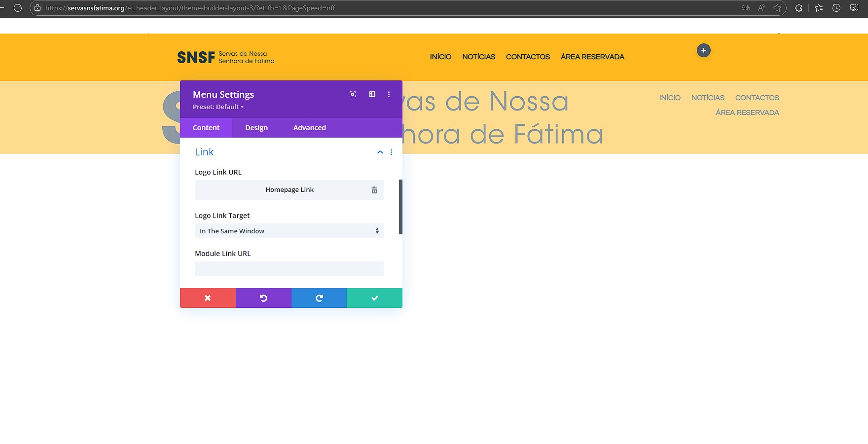Open the browser translate icon

(746, 8)
